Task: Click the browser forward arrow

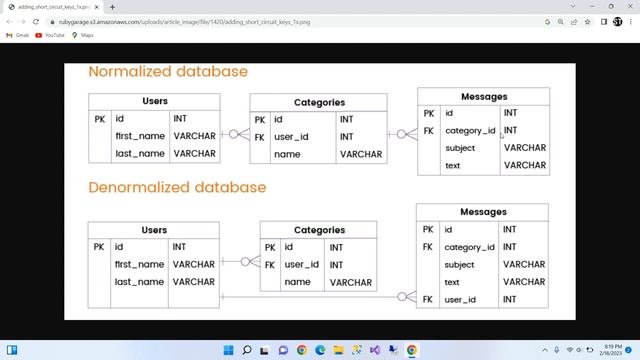Action: pyautogui.click(x=22, y=22)
